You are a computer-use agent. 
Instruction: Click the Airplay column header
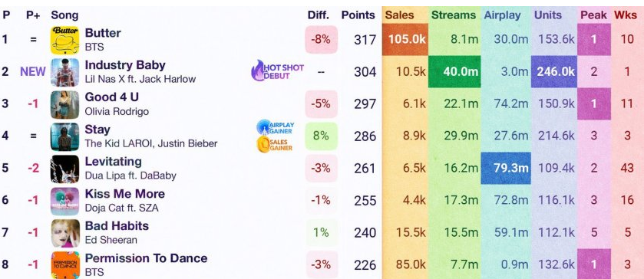click(502, 15)
